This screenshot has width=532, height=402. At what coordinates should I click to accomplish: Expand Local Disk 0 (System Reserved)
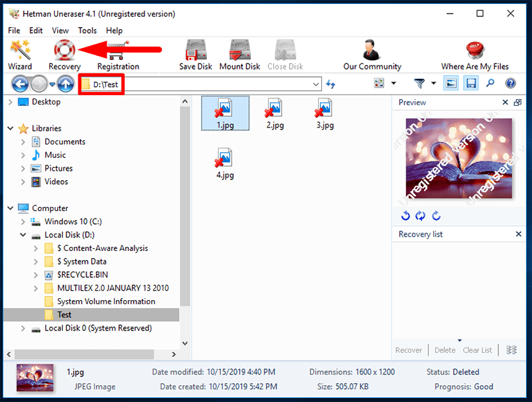[x=23, y=328]
